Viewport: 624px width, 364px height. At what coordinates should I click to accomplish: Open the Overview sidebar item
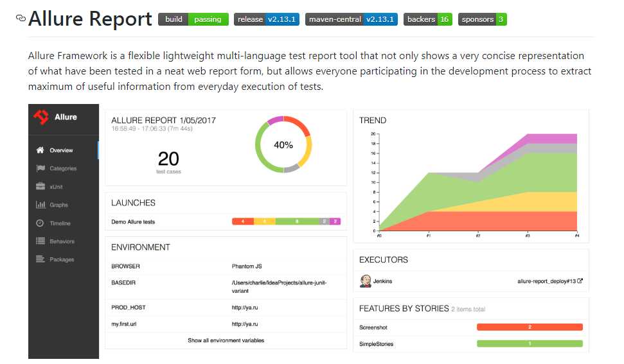click(x=63, y=150)
